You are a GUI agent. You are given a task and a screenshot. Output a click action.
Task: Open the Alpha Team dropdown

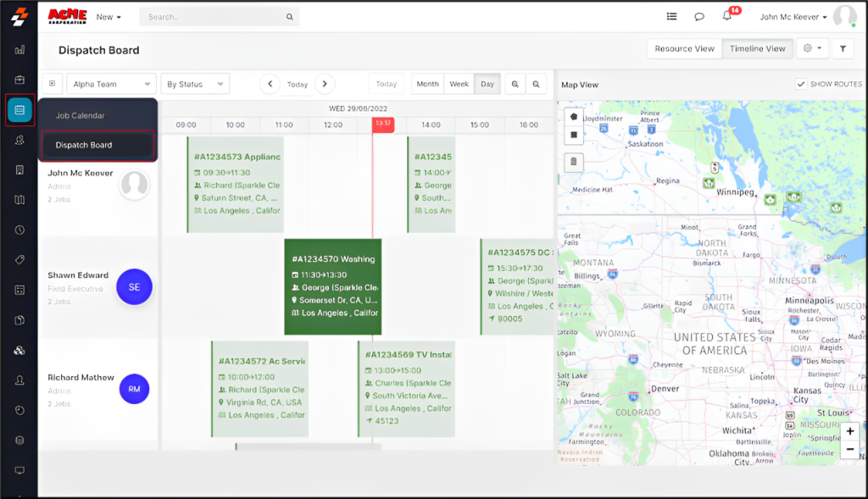111,83
